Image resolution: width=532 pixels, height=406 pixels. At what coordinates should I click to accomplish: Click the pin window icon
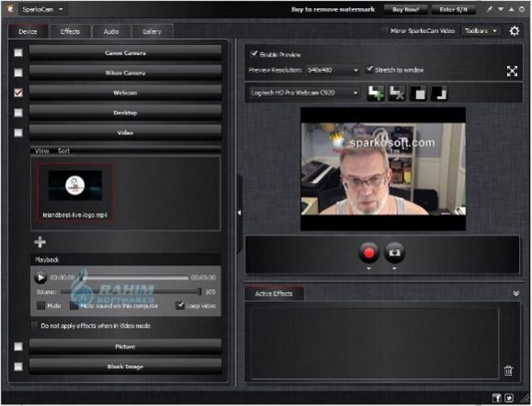coord(489,9)
